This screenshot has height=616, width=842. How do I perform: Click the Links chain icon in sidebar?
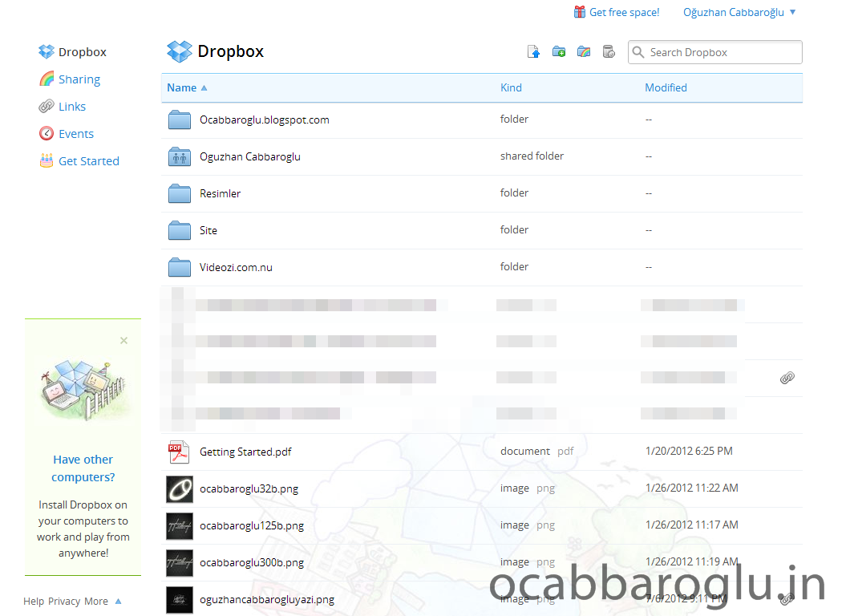47,107
